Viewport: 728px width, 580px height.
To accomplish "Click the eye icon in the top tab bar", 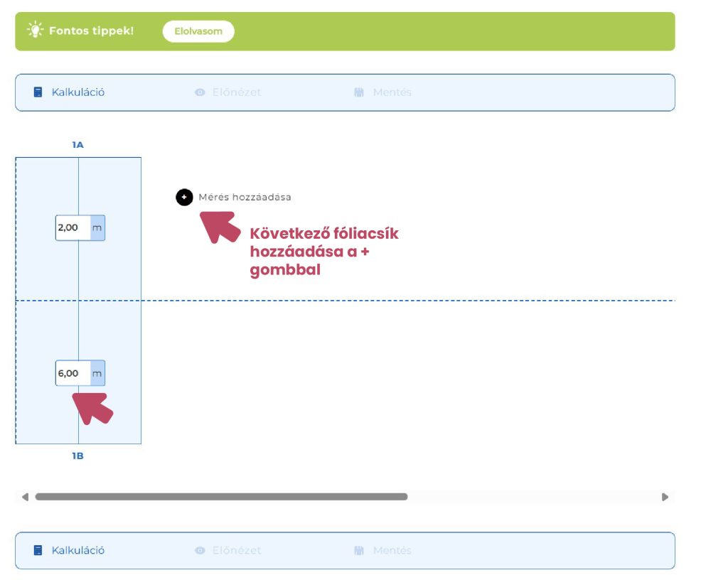I will coord(200,92).
